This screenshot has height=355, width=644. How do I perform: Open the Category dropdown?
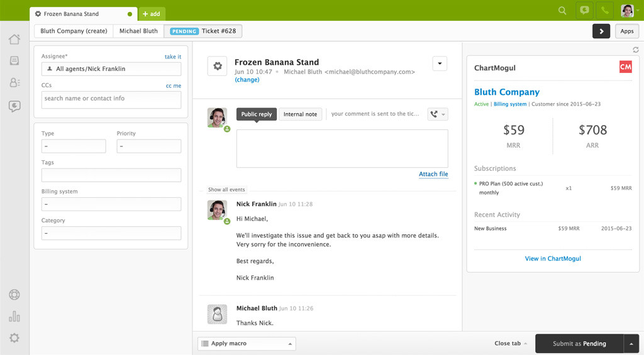click(x=111, y=233)
